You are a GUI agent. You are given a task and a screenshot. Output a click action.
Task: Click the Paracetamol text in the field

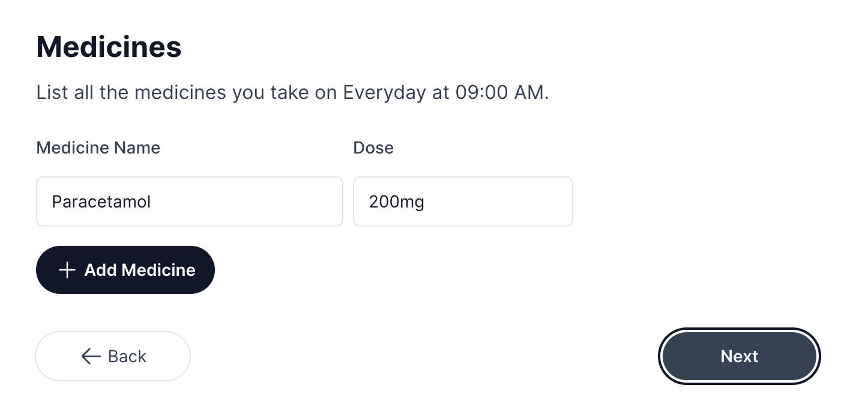(x=101, y=201)
